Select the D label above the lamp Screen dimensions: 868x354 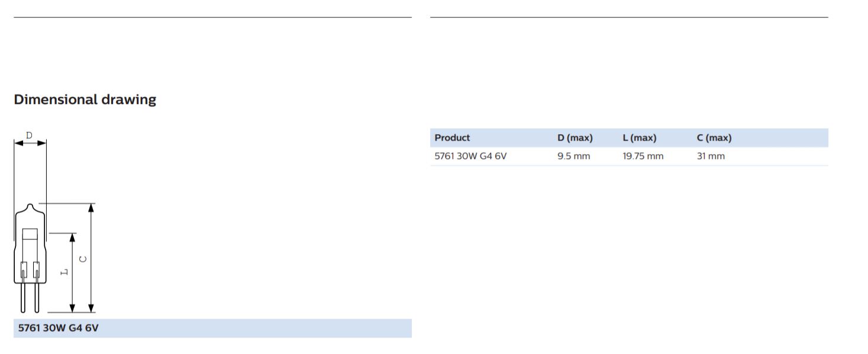pos(29,136)
